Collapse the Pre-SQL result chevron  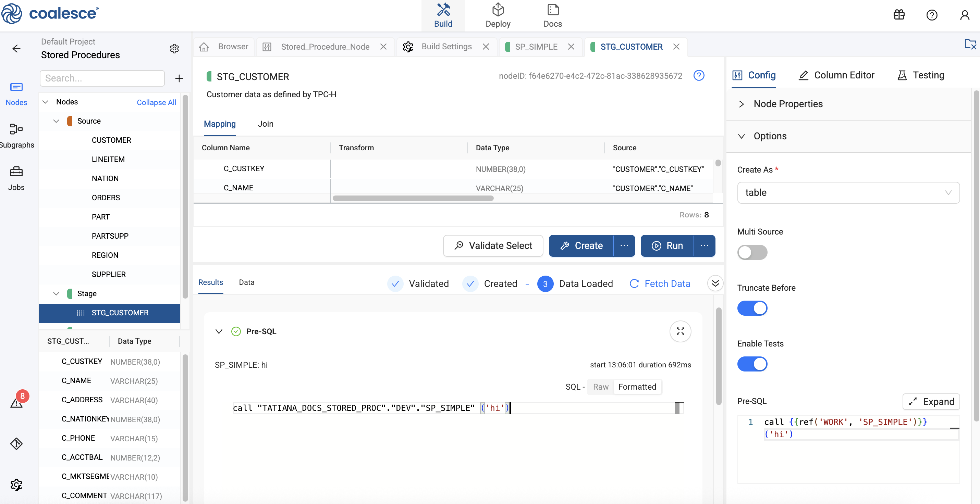(219, 331)
